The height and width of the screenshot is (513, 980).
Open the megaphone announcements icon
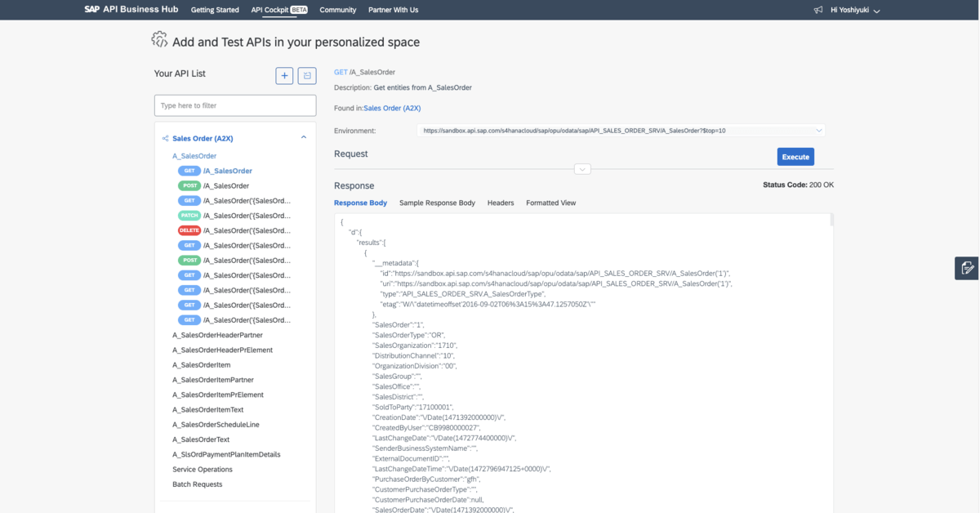click(818, 10)
